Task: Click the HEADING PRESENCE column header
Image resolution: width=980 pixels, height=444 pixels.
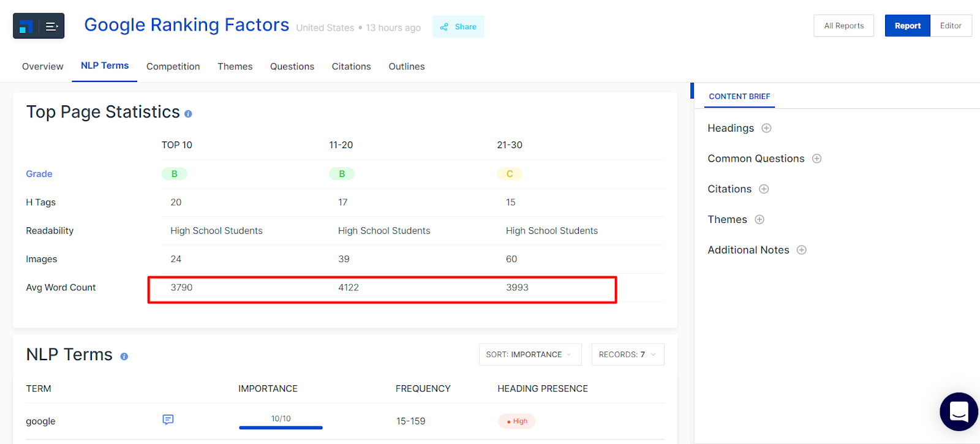Action: [x=543, y=389]
